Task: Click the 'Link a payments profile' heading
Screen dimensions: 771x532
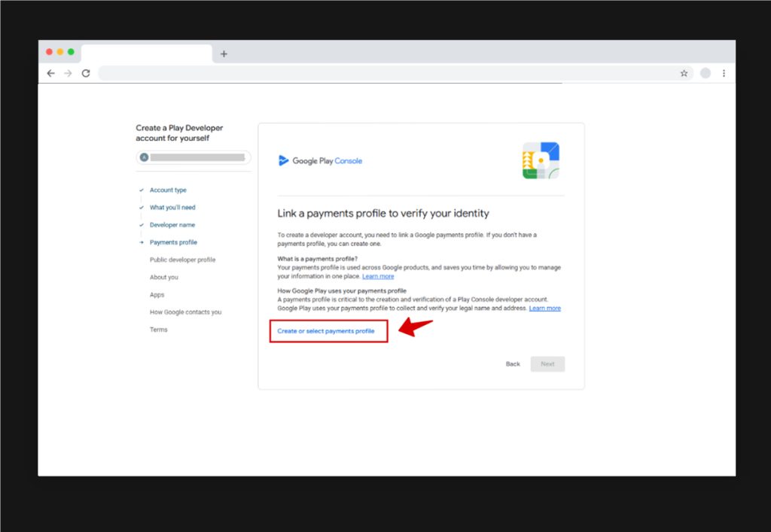Action: pos(383,213)
